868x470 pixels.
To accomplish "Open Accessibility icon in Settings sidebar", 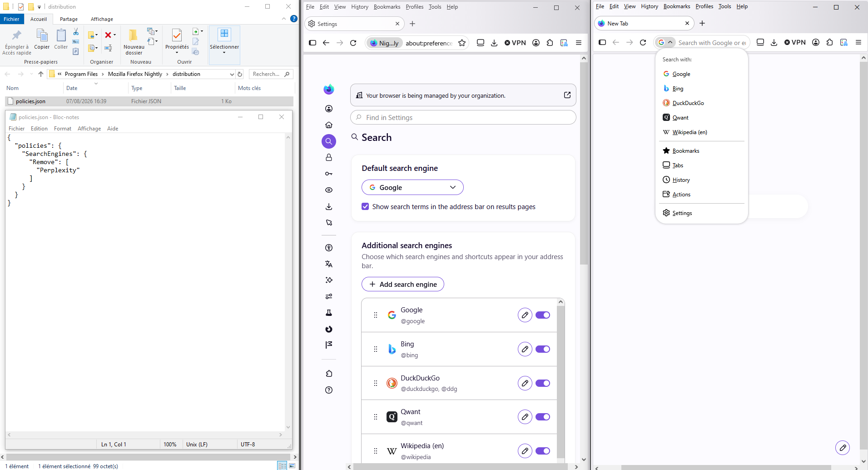I will 329,248.
